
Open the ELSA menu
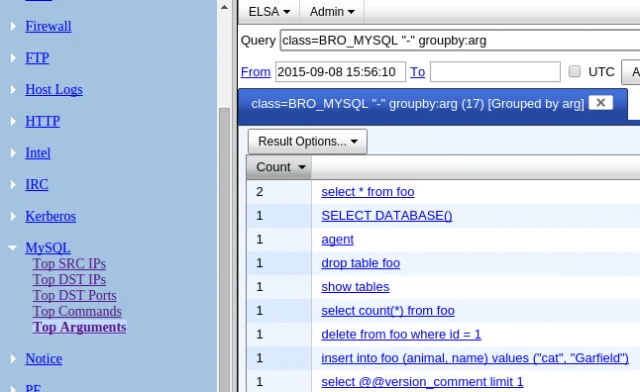[x=269, y=12]
